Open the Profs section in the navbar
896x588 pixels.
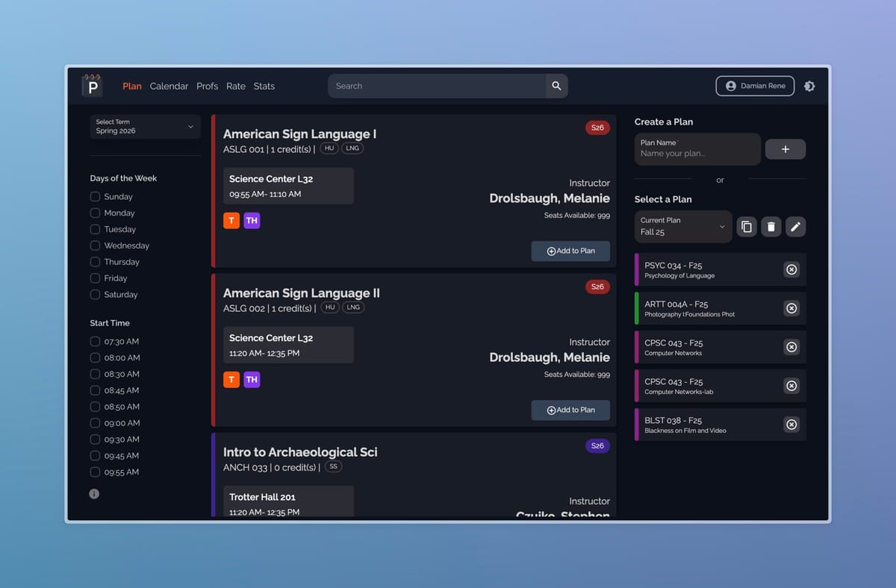click(x=207, y=86)
